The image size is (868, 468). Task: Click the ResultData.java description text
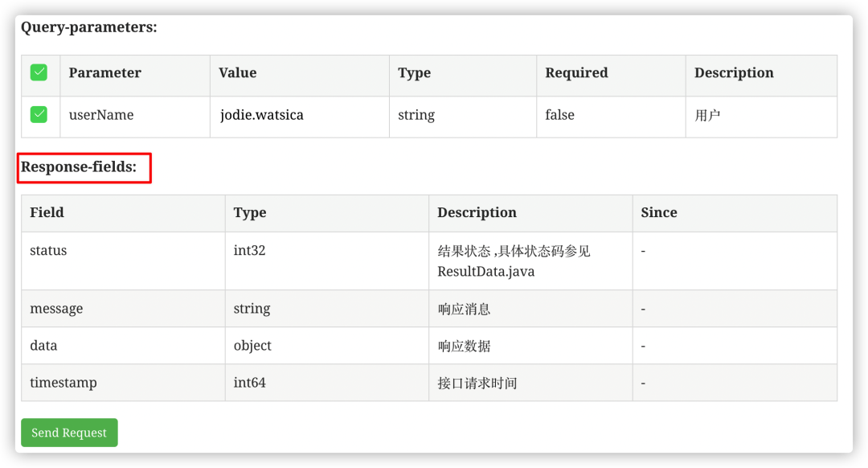point(486,271)
